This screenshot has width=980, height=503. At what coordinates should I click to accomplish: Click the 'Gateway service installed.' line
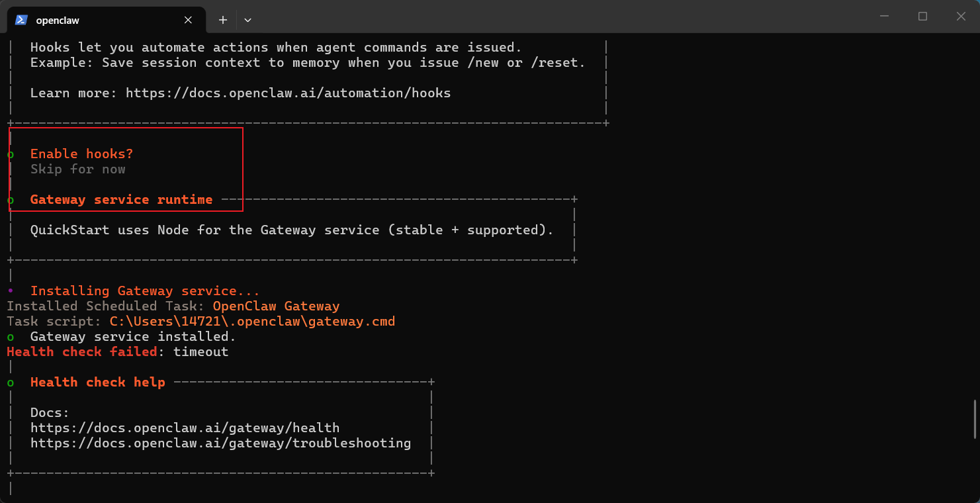133,336
